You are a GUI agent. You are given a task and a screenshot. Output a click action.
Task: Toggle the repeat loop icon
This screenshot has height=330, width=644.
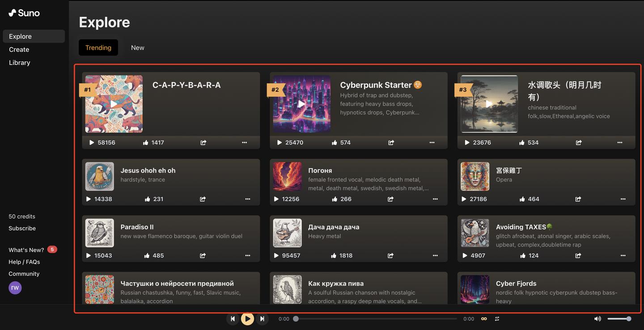(497, 319)
